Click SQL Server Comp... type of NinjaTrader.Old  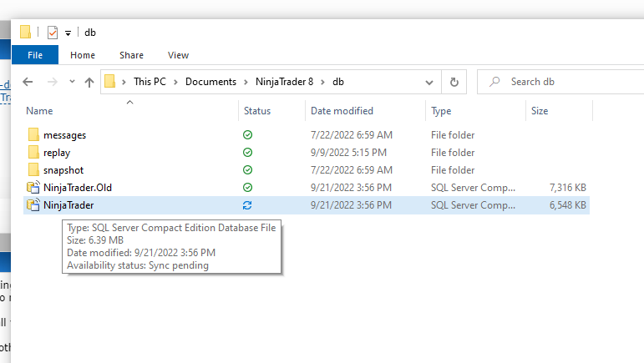point(473,188)
